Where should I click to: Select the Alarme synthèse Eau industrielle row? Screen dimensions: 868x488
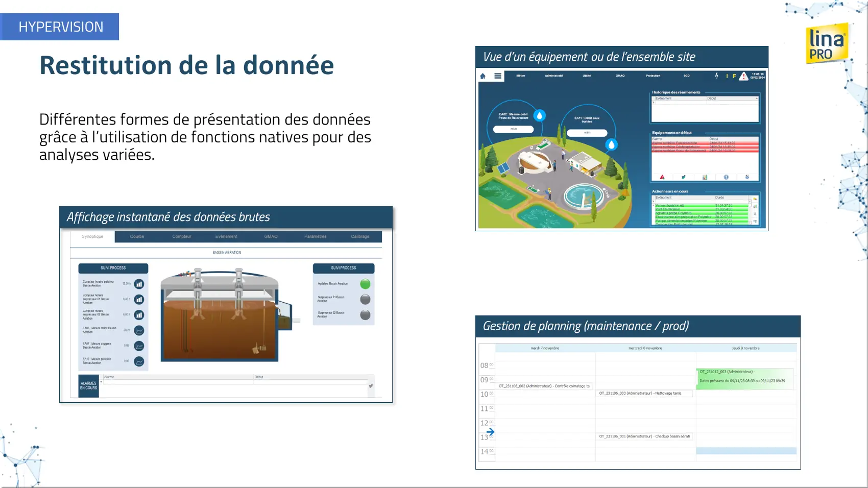(x=705, y=143)
